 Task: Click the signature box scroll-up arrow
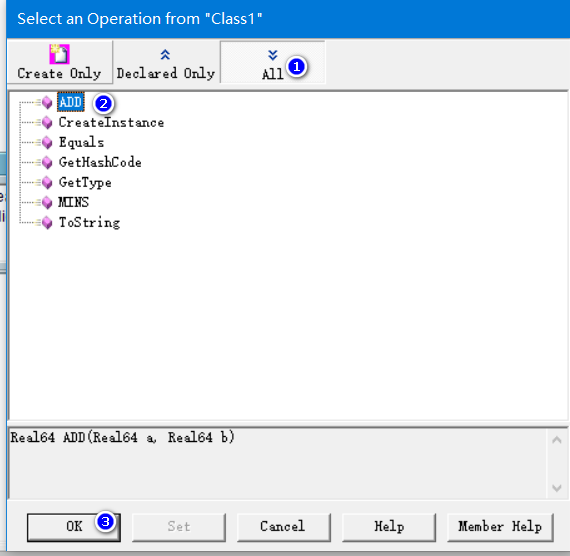point(557,440)
